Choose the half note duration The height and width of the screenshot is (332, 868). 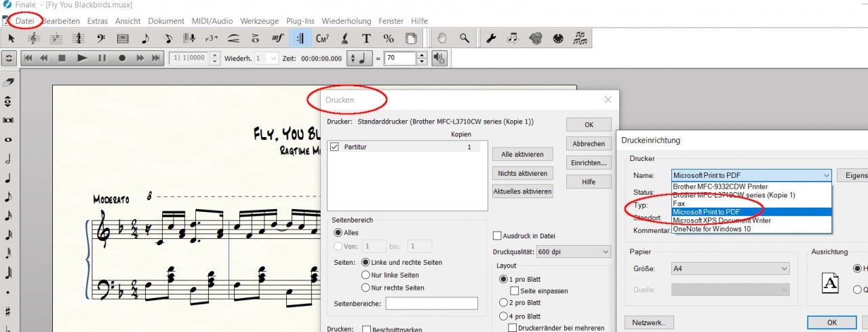(x=8, y=159)
